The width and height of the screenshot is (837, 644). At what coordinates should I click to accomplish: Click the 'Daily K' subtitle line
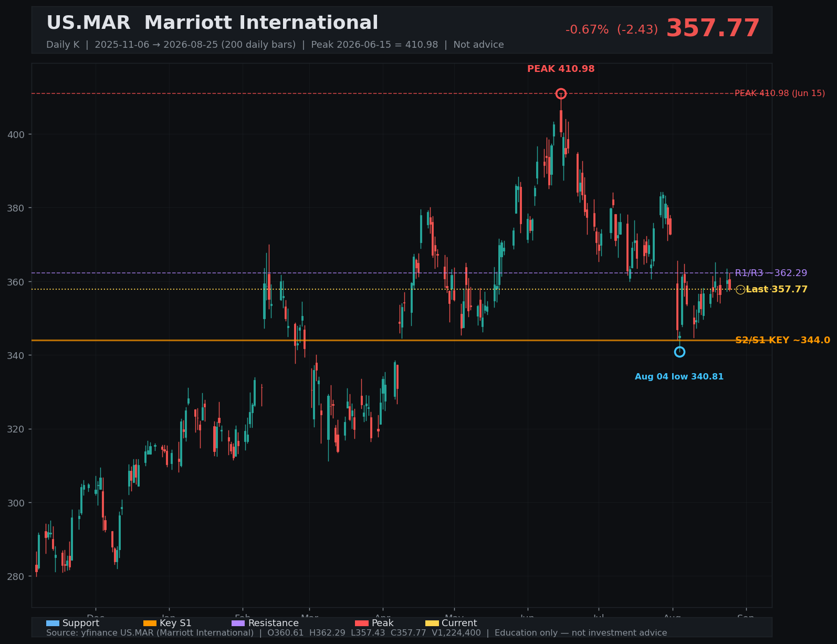coord(275,45)
